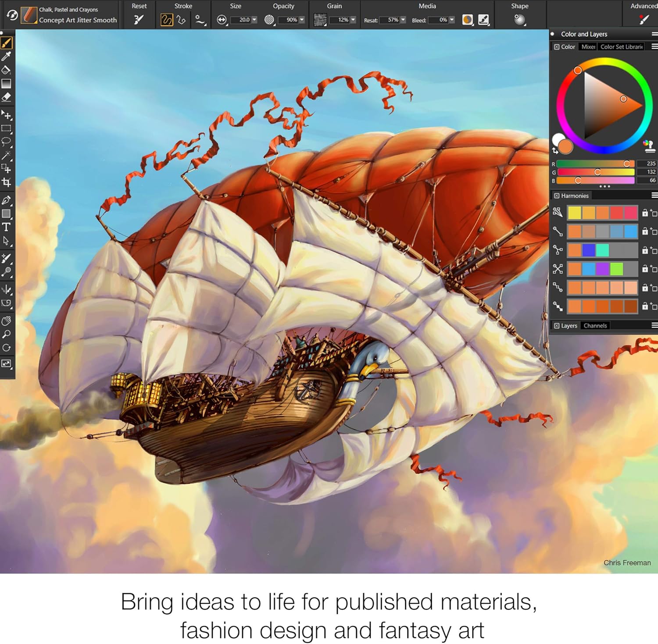658x644 pixels.
Task: Select the Grabber hand tool
Action: (x=7, y=320)
